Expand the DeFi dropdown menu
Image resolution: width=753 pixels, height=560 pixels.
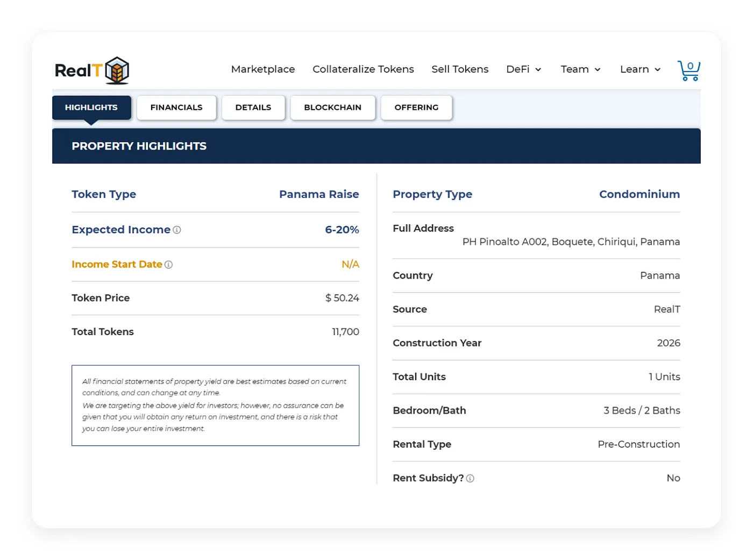(x=523, y=69)
